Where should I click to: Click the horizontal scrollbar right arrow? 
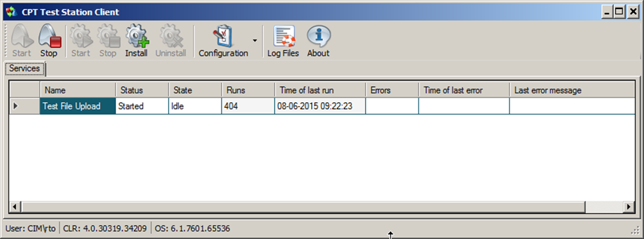(x=629, y=206)
